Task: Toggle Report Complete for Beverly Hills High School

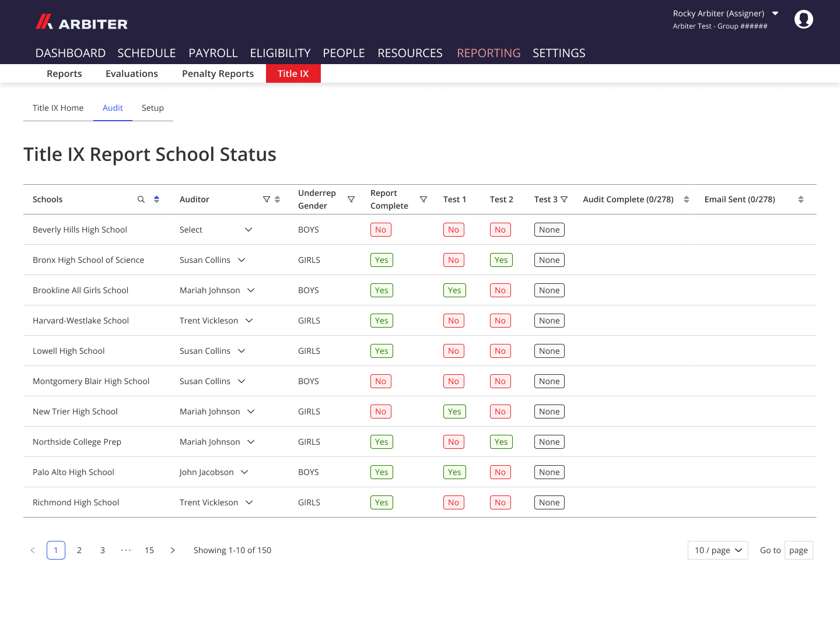Action: coord(380,229)
